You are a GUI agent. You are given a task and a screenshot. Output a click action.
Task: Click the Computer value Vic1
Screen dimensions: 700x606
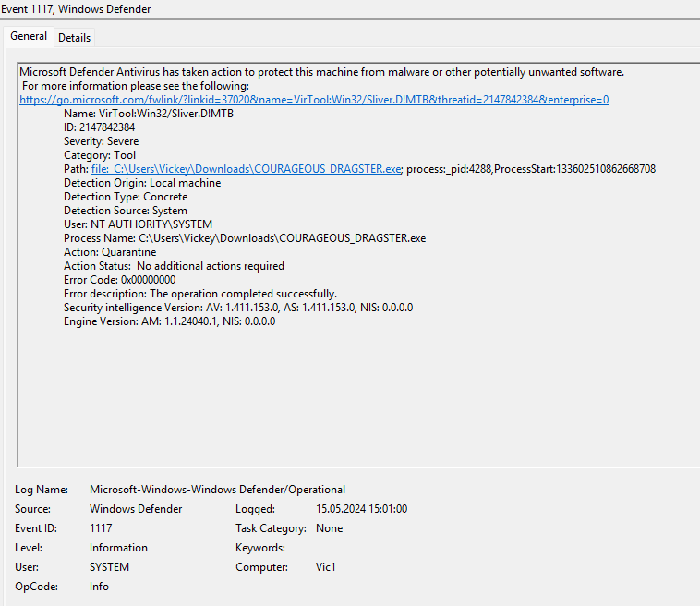point(326,567)
